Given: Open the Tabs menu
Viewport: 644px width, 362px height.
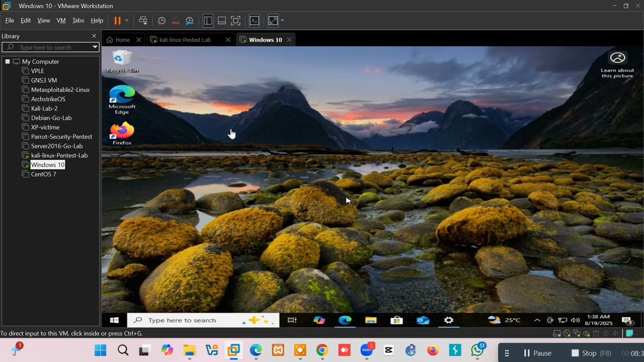Looking at the screenshot, I should click(x=78, y=21).
